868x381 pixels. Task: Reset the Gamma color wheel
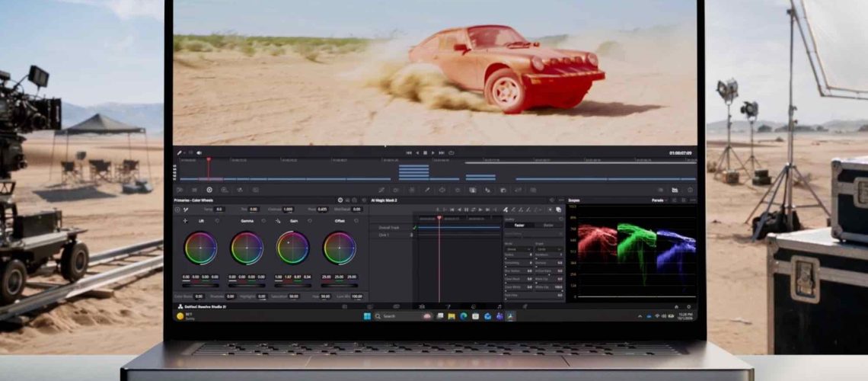pyautogui.click(x=263, y=220)
